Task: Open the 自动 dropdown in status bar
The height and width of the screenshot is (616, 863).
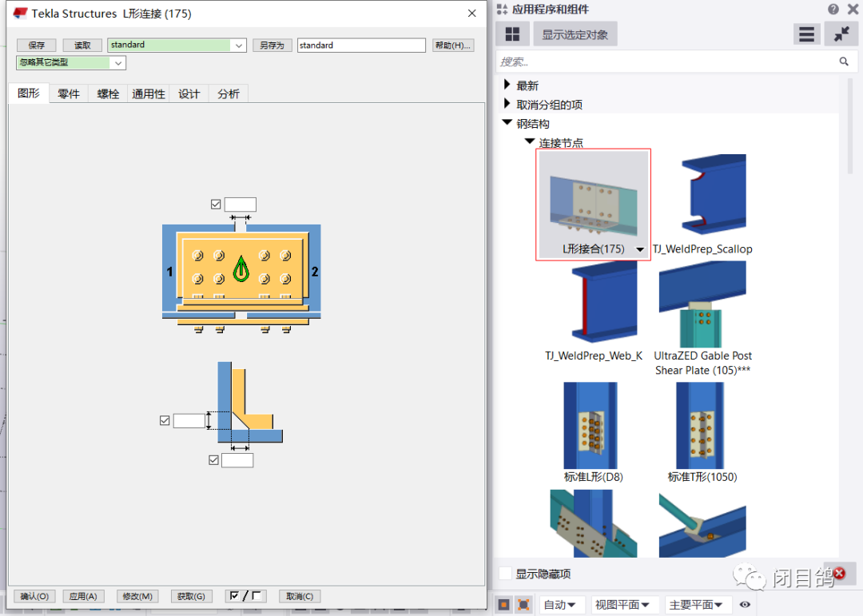Action: pos(560,605)
